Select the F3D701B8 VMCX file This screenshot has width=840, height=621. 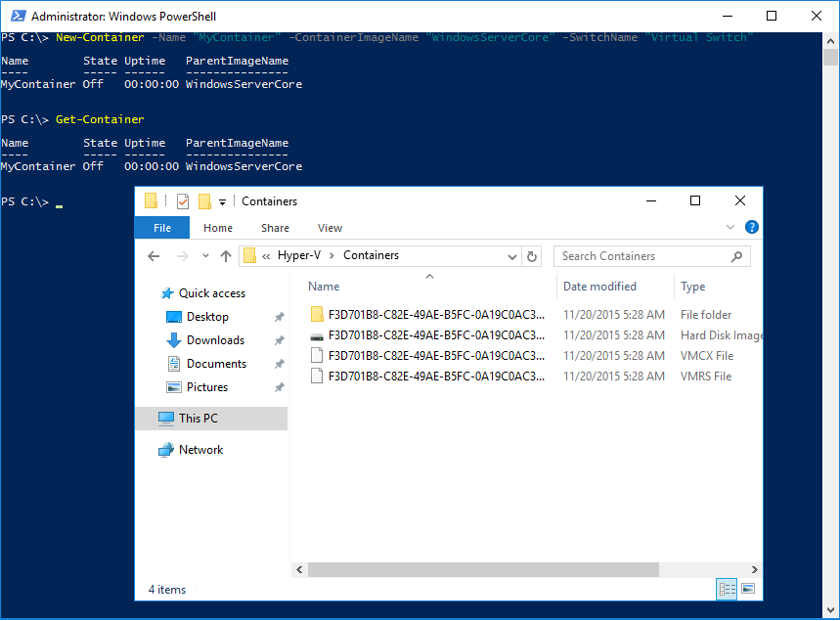point(535,356)
